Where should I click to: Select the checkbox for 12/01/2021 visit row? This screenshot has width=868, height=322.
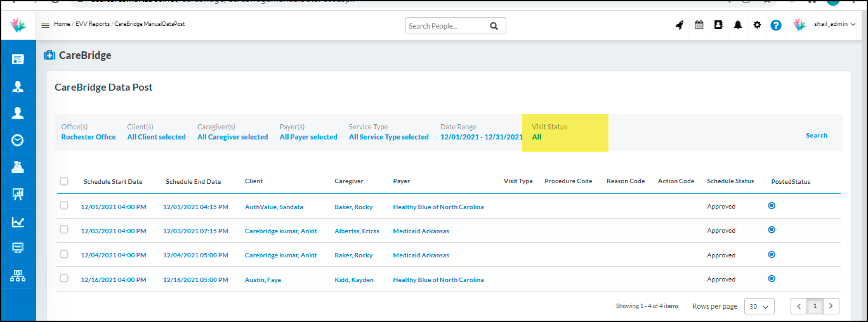click(x=64, y=205)
